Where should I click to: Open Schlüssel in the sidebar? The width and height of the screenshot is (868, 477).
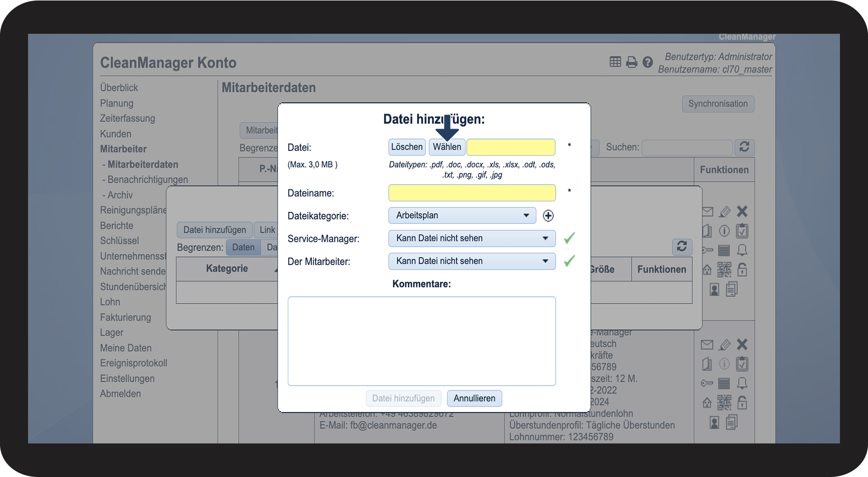pyautogui.click(x=119, y=241)
